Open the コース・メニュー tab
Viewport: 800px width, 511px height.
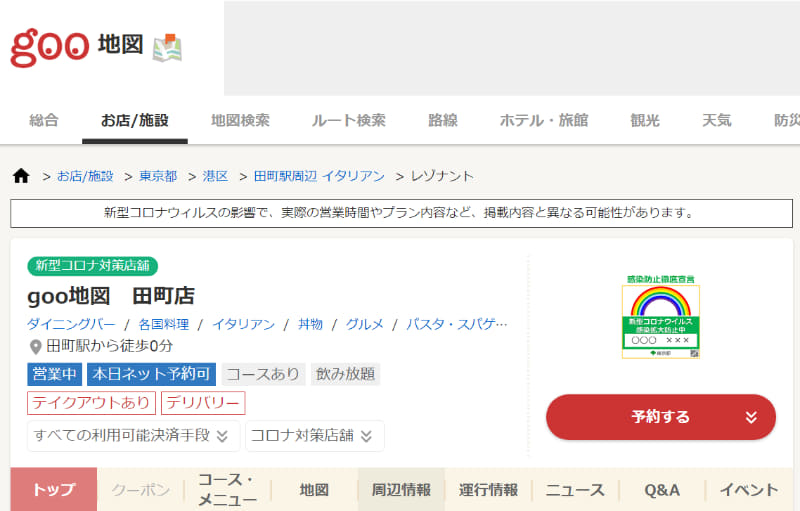point(228,490)
